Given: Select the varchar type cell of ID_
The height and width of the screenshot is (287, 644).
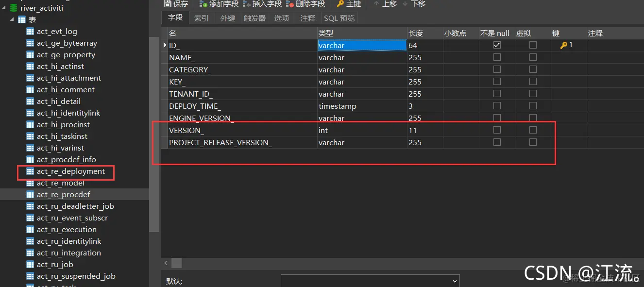Looking at the screenshot, I should click(362, 45).
